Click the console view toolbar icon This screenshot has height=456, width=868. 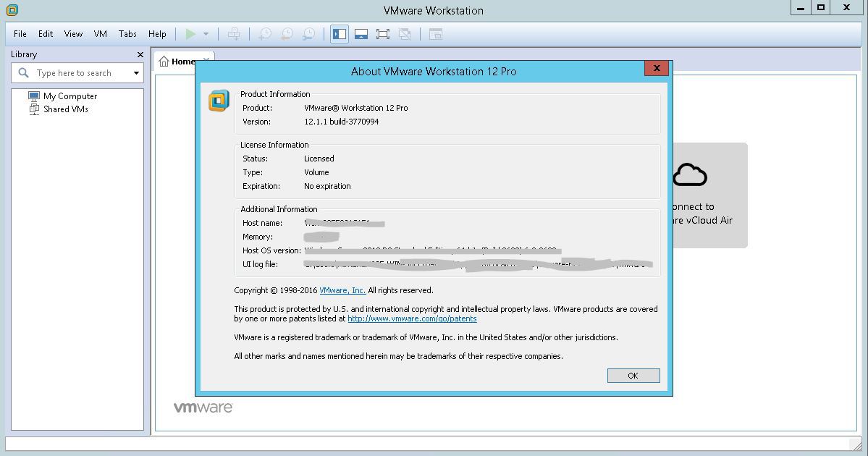tap(436, 34)
